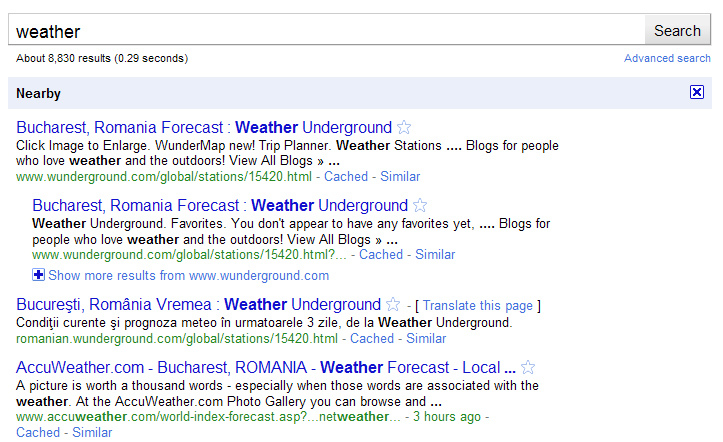
Task: Open Cached for romanian.wunderground.com result
Action: tap(372, 338)
